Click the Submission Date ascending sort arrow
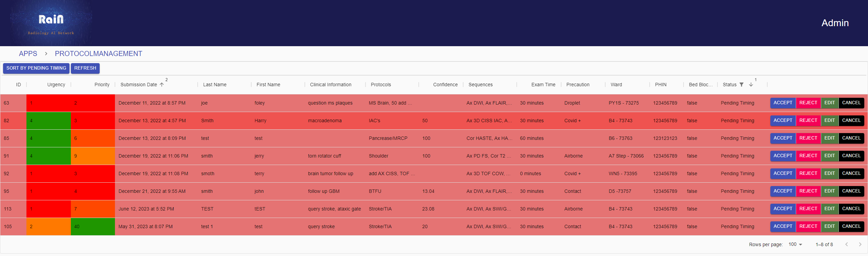This screenshot has width=868, height=256. pyautogui.click(x=162, y=85)
